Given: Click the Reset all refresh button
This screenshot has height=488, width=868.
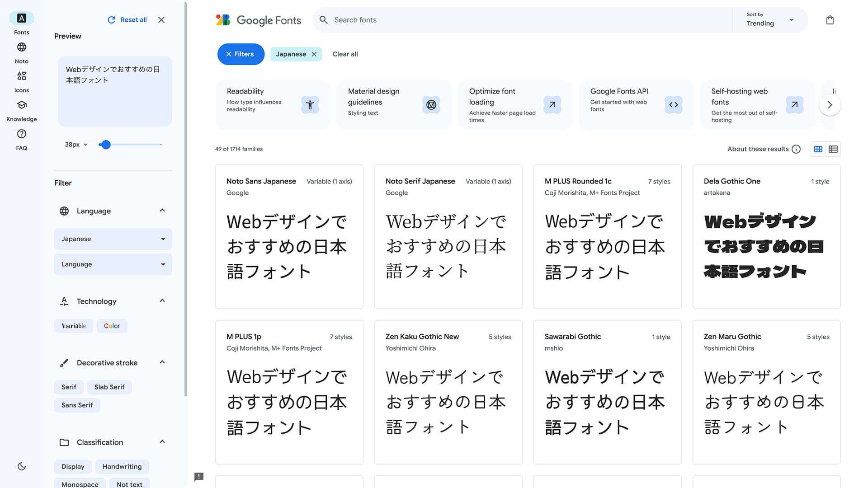Looking at the screenshot, I should [x=127, y=20].
